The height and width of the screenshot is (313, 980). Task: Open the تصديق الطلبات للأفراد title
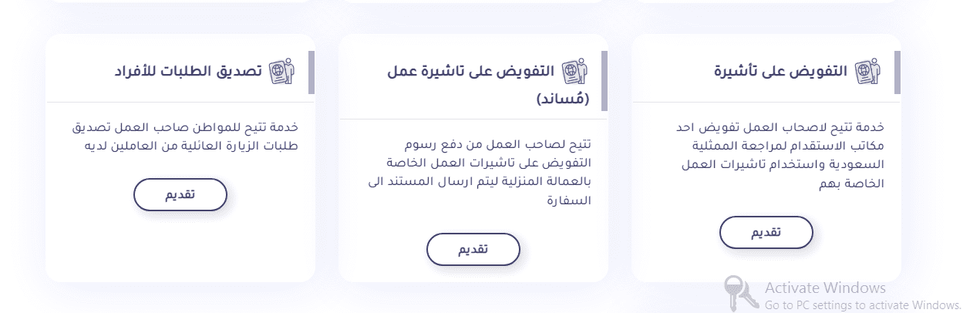pos(190,72)
